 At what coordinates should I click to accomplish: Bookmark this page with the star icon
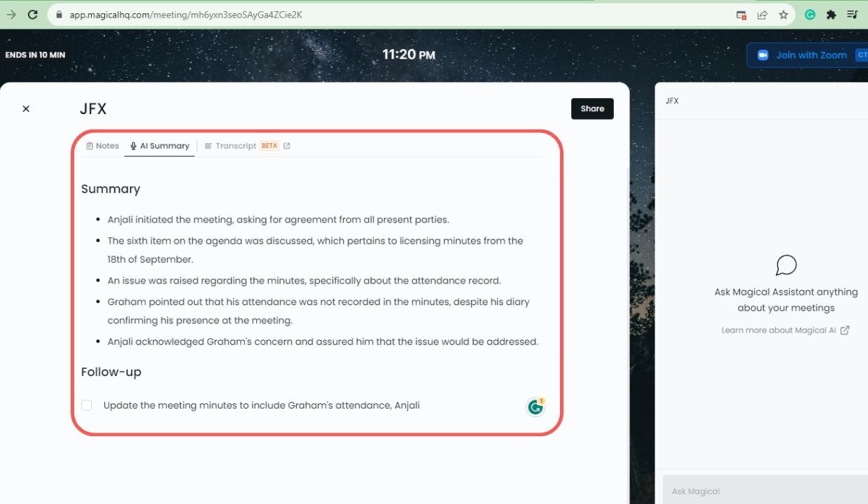click(783, 15)
